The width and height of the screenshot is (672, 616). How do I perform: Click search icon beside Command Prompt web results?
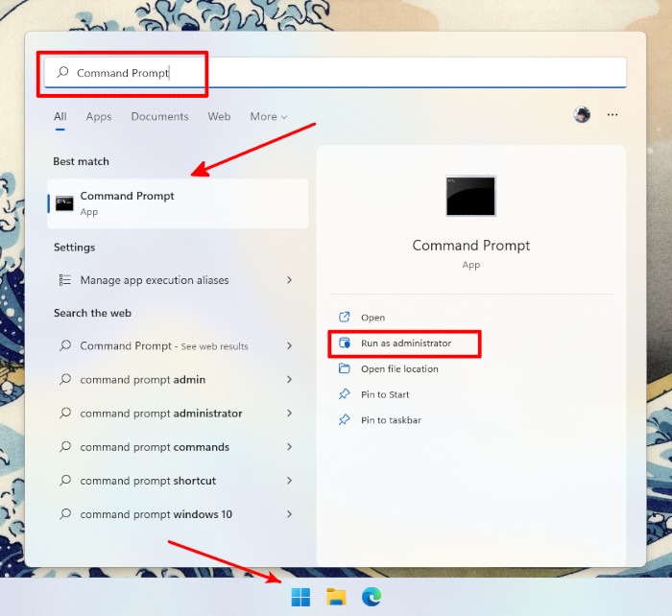65,345
